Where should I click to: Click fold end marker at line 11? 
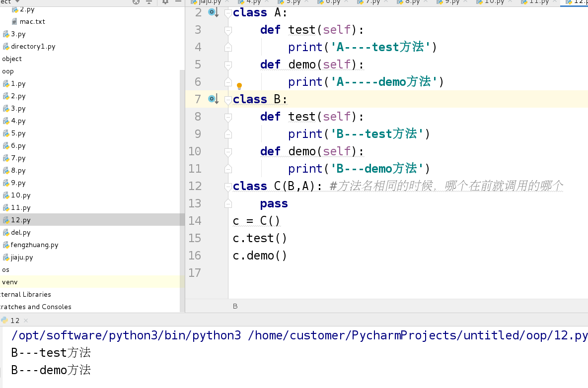[x=228, y=169]
